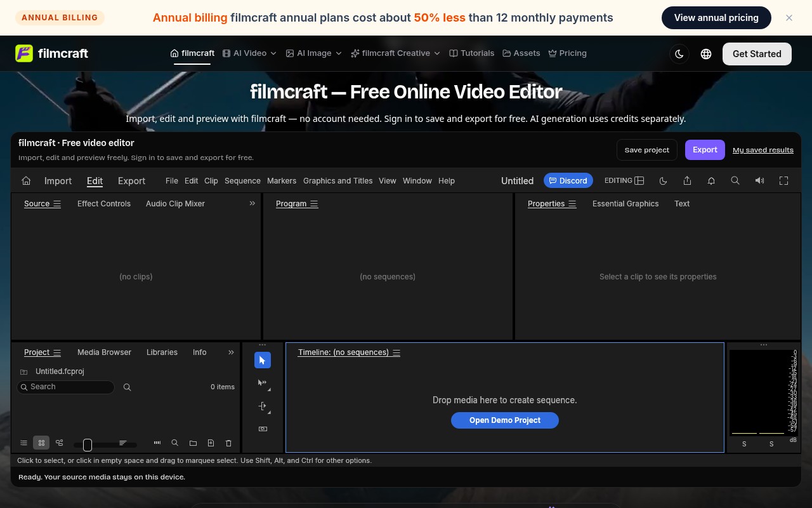Open the Project panel hamburger menu

pyautogui.click(x=57, y=352)
